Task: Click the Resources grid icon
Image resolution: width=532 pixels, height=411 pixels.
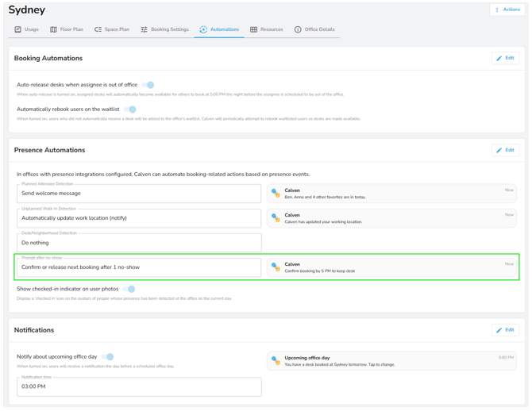Action: [x=253, y=29]
